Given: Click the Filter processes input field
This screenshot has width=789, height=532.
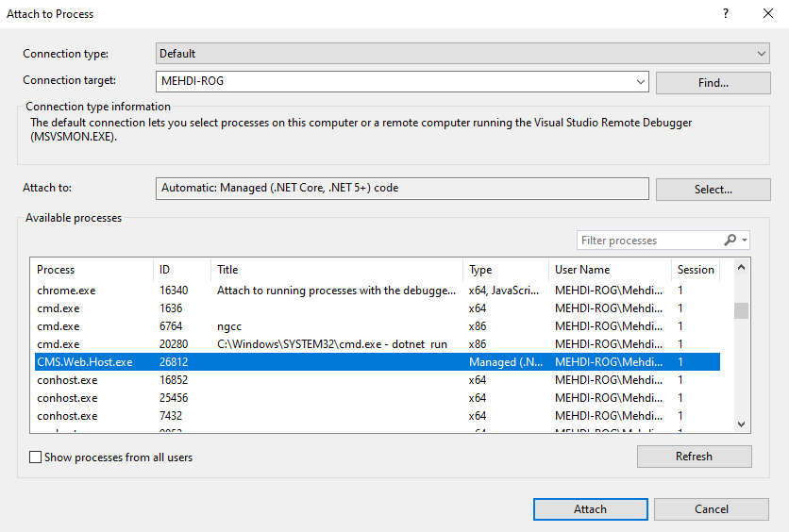Looking at the screenshot, I should click(x=647, y=241).
